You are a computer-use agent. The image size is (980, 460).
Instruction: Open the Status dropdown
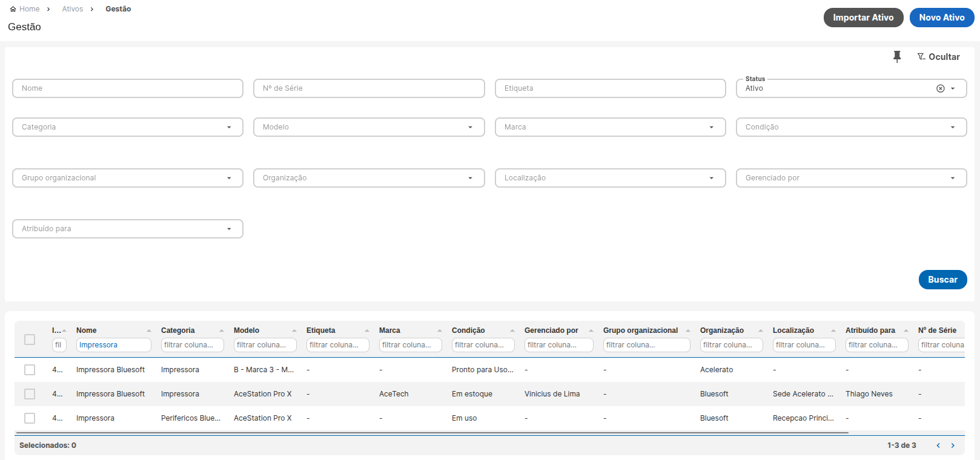point(953,88)
